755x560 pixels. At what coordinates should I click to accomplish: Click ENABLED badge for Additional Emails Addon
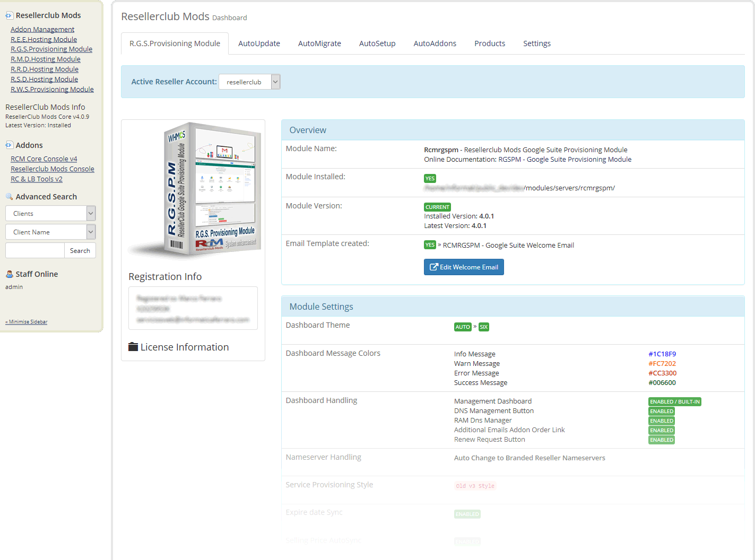click(x=662, y=430)
